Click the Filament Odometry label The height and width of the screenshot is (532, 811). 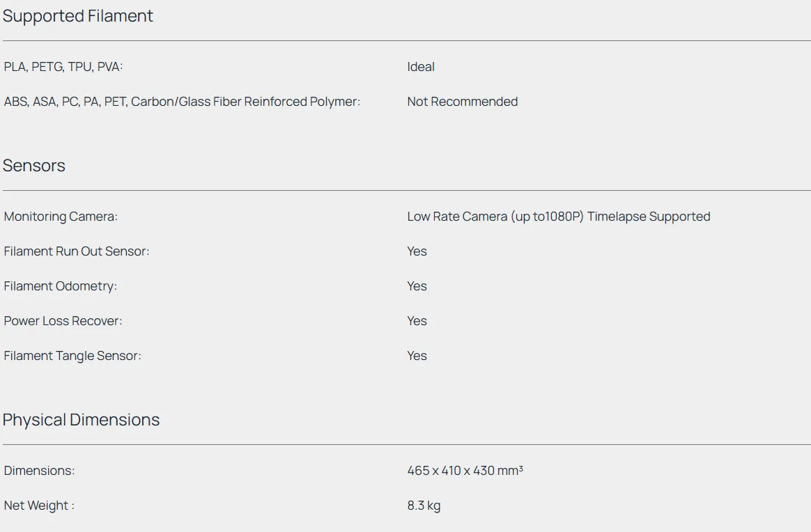pos(61,286)
